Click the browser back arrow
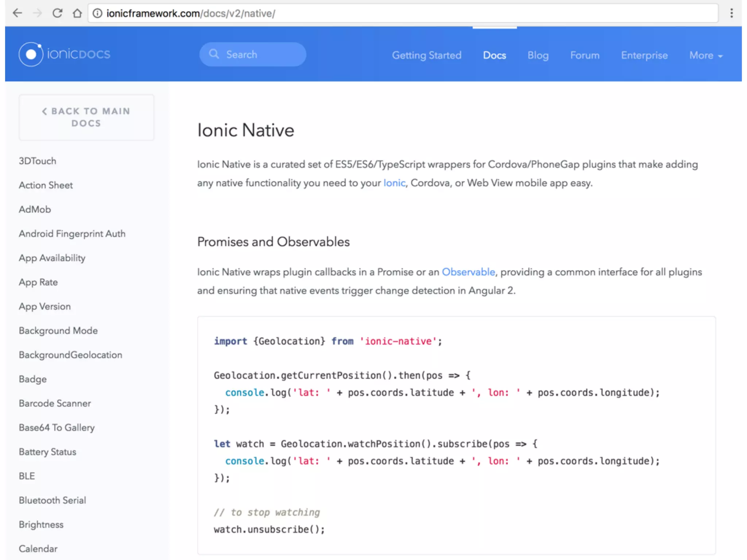This screenshot has height=560, width=747. click(17, 13)
